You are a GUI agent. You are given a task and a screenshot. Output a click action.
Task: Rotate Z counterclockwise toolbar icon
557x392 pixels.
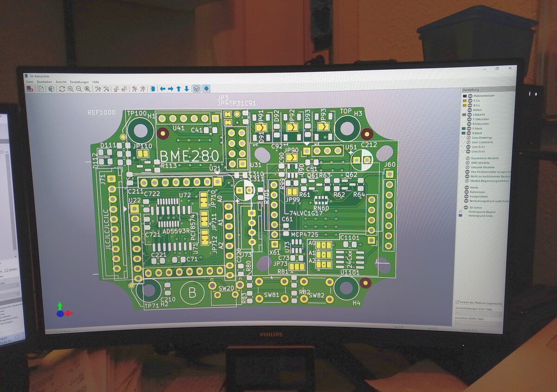pyautogui.click(x=142, y=89)
